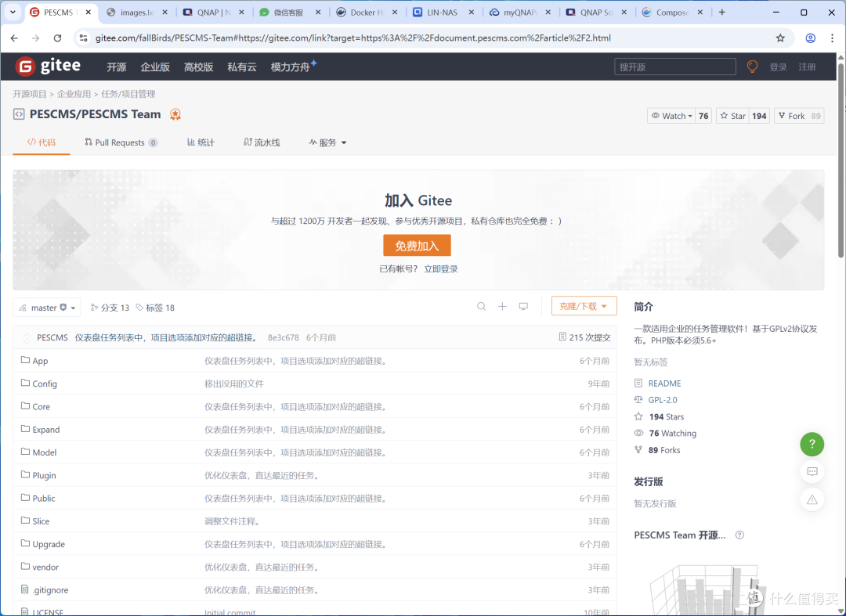Click 标签 18 tags link
Viewport: 846px width, 616px height.
(155, 308)
